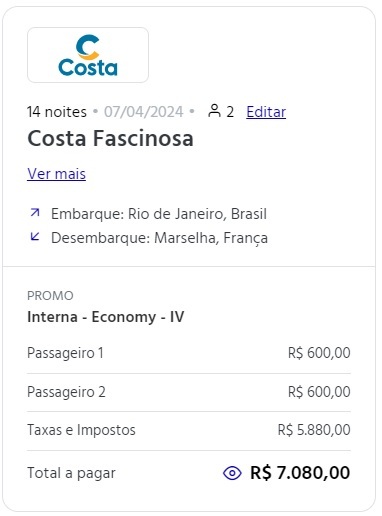Click the Total a pagar label
Screen dimensions: 382x516
click(71, 473)
